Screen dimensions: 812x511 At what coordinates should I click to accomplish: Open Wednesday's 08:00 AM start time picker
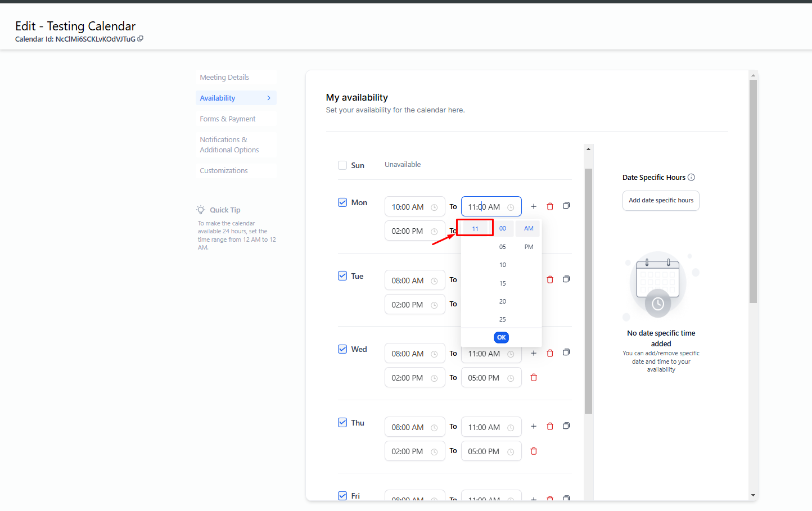pos(414,354)
